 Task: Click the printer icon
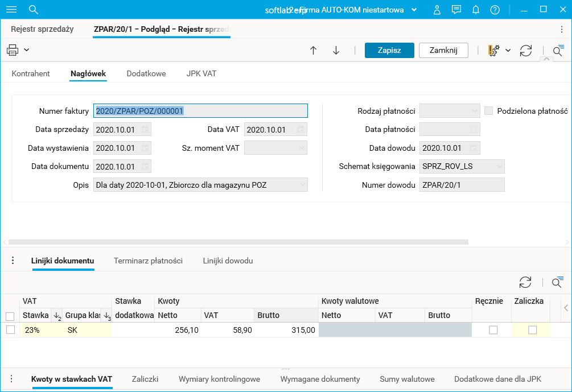click(x=13, y=50)
